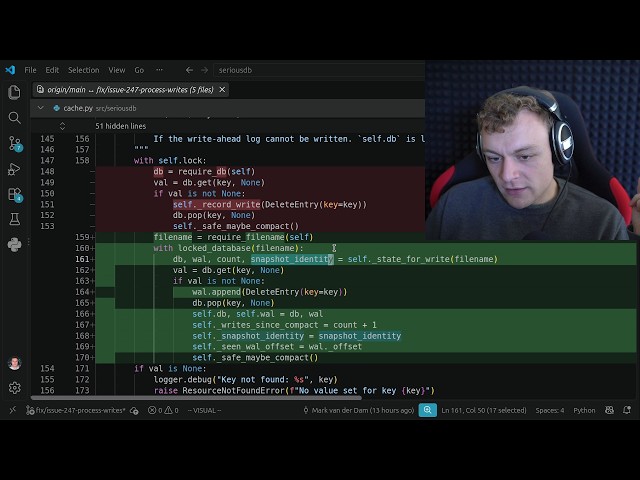Viewport: 640px width, 480px height.
Task: Open the File menu
Action: [30, 70]
